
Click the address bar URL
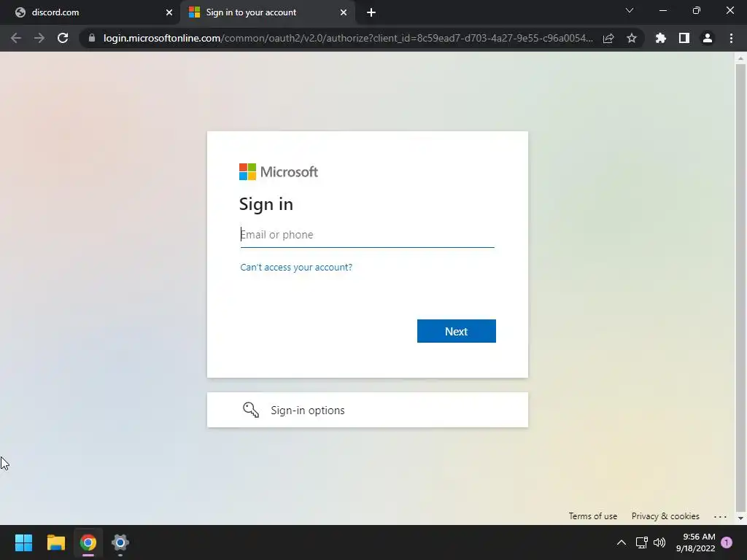point(348,38)
